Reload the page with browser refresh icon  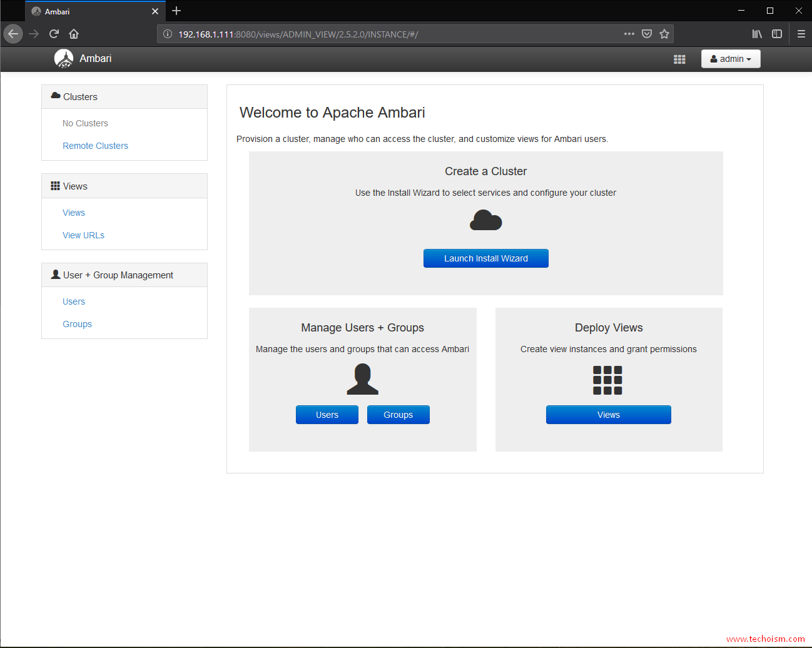tap(54, 34)
